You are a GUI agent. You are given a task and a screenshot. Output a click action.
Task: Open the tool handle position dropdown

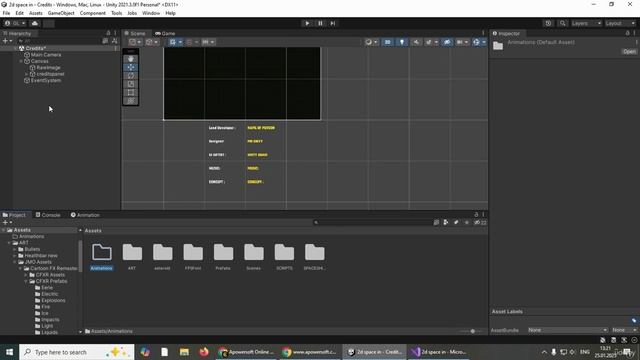click(x=135, y=42)
